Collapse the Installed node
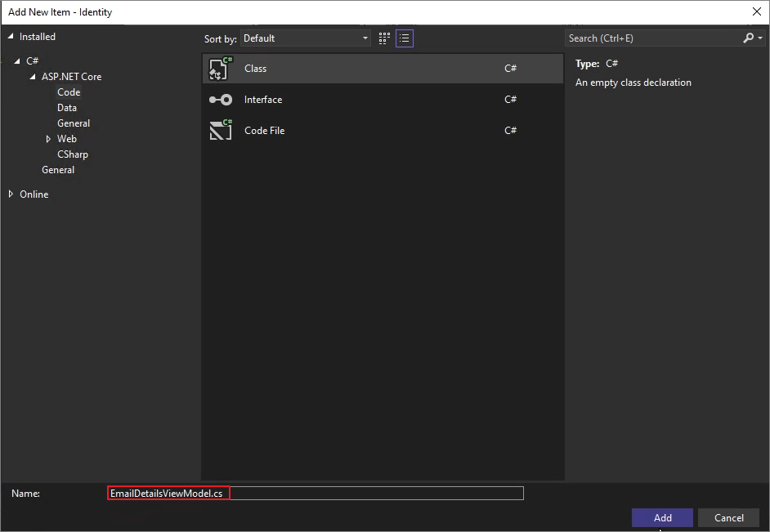Viewport: 770px width, 532px height. [11, 36]
